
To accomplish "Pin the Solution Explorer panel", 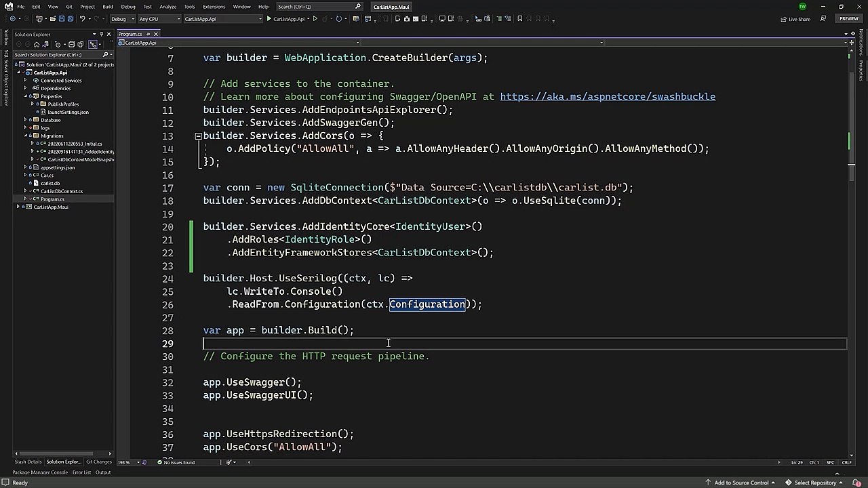I will coord(101,34).
